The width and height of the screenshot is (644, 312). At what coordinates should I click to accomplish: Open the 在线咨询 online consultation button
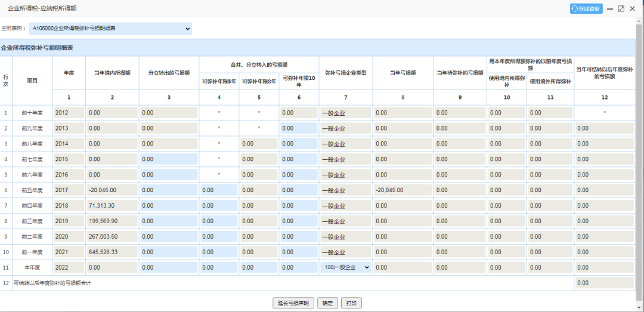point(586,8)
